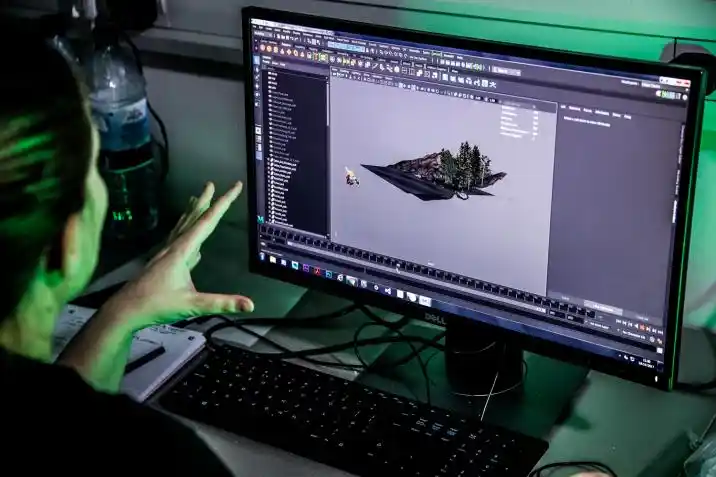
Task: Click the single-pane layout button under the toolbox
Action: point(258,131)
